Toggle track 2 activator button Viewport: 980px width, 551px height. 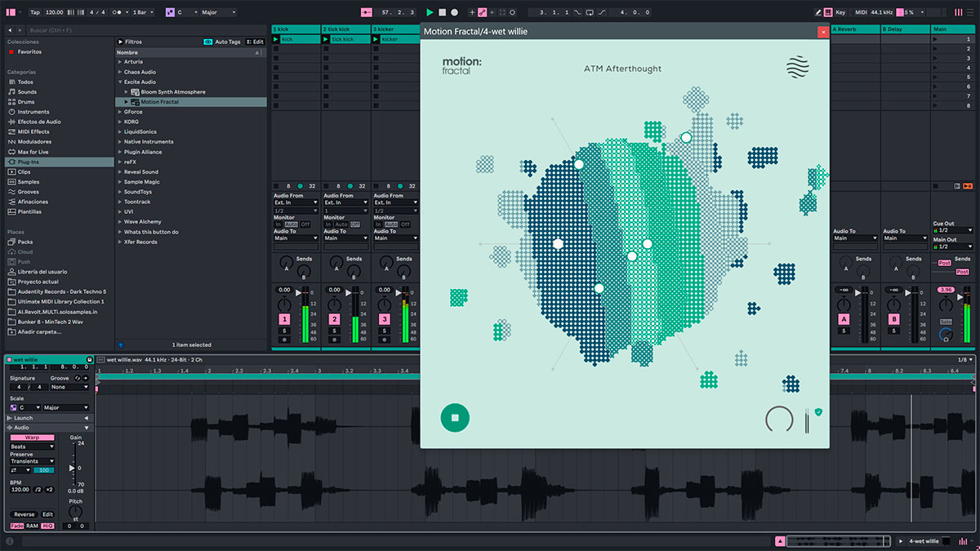334,319
